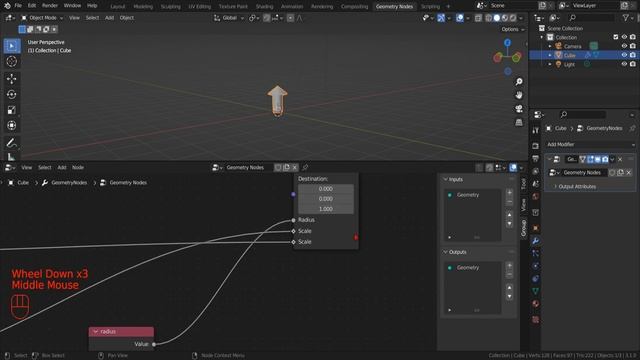The height and width of the screenshot is (360, 640).
Task: Open the Output properties tab icon
Action: pos(536,158)
